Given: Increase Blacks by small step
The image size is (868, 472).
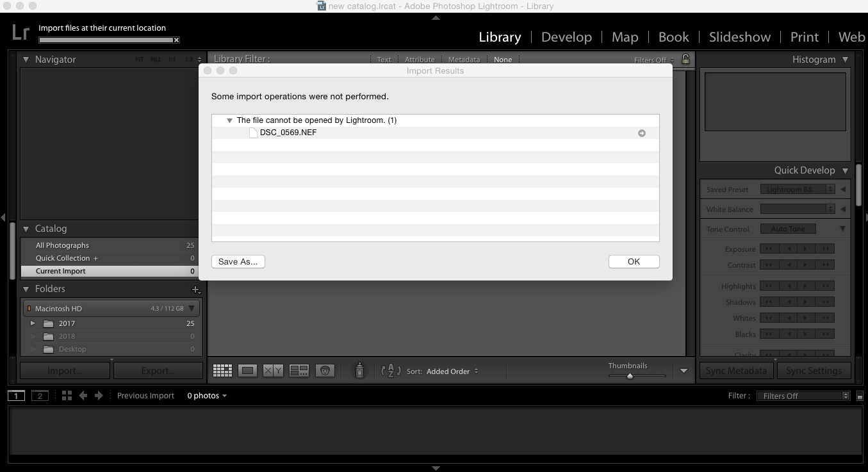Looking at the screenshot, I should tap(807, 334).
